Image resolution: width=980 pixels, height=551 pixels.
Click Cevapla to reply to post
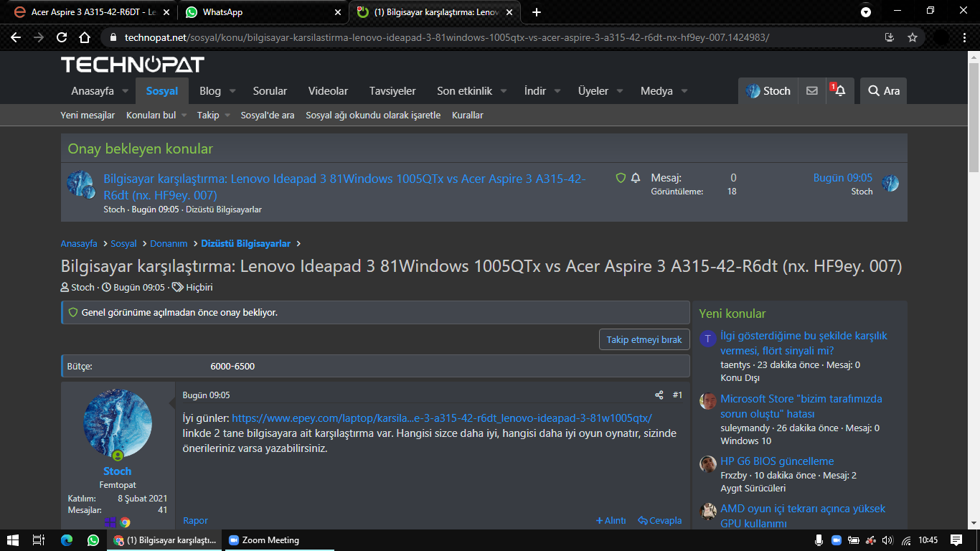(x=660, y=520)
